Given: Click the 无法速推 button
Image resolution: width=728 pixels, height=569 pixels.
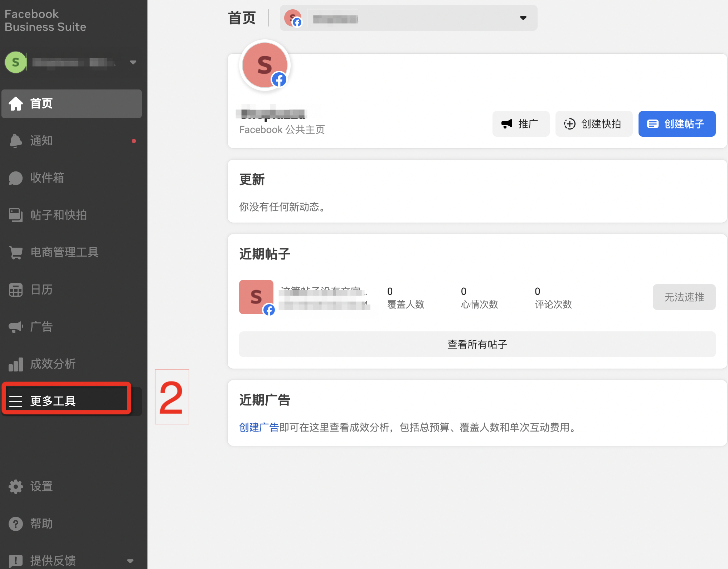Looking at the screenshot, I should (684, 297).
